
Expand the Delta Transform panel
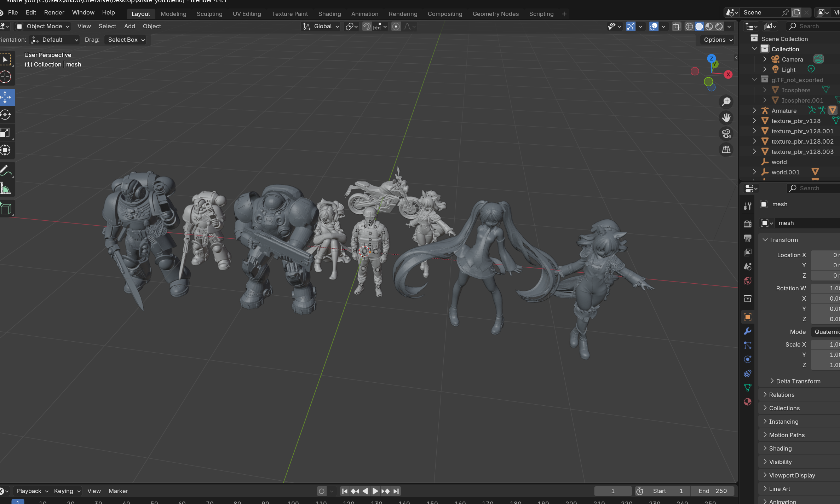tap(798, 381)
